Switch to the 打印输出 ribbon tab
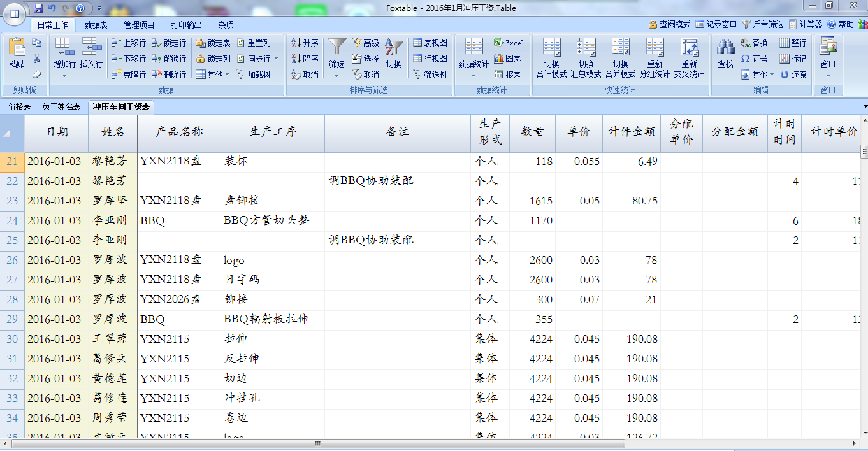868x451 pixels. pyautogui.click(x=187, y=25)
